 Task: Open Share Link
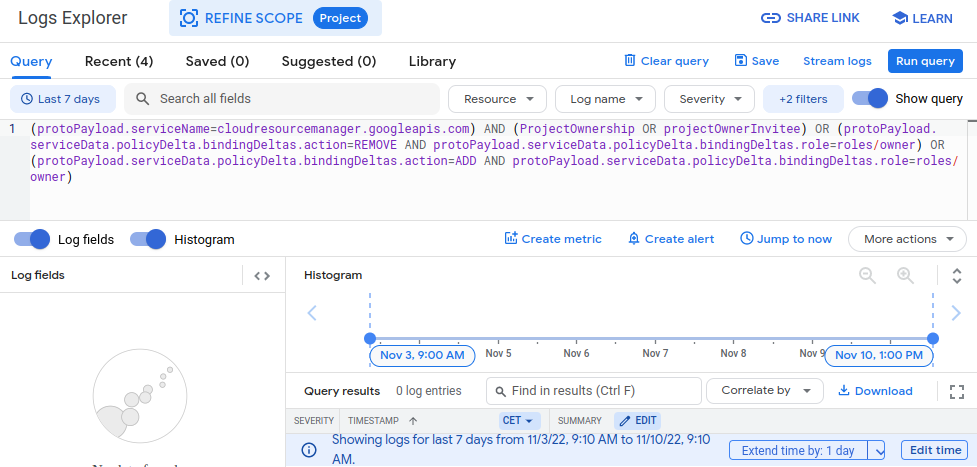[810, 18]
